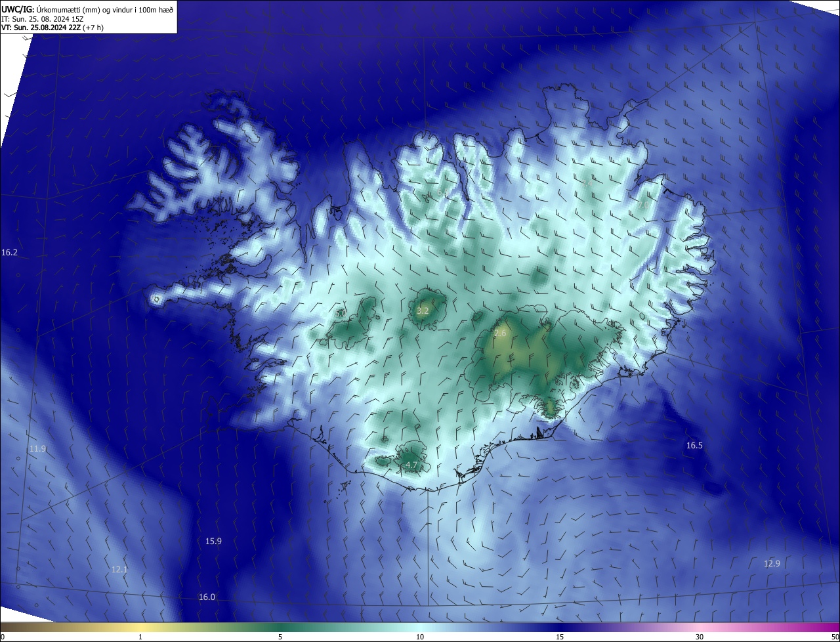Click the 11.9 value label
Viewport: 840px width, 642px height.
point(37,449)
